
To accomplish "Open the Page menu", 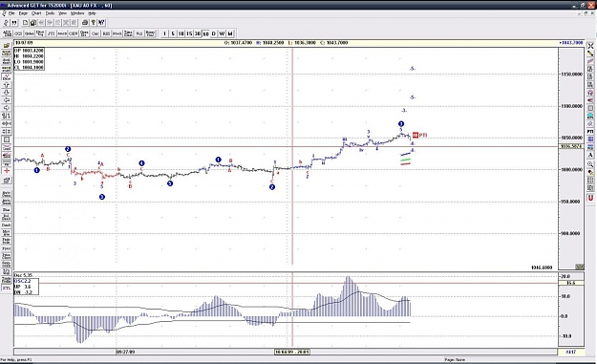I will click(23, 13).
